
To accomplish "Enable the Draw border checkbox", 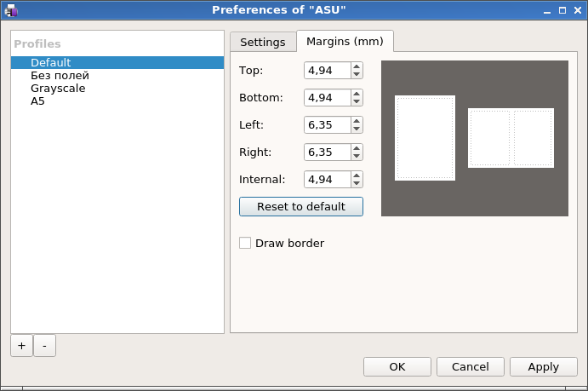I will point(245,243).
